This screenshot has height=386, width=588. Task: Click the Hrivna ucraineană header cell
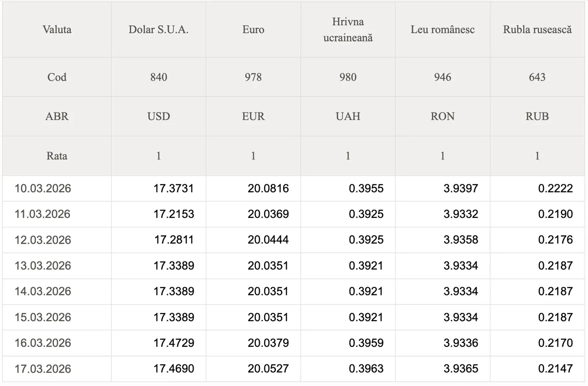tap(348, 30)
